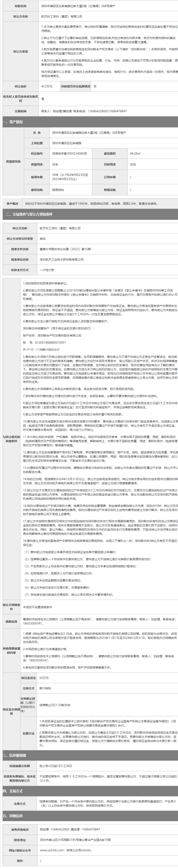This screenshot has height=868, width=178.
Task: Click the 住宅 value beside 房屋用途
Action: coord(55,164)
